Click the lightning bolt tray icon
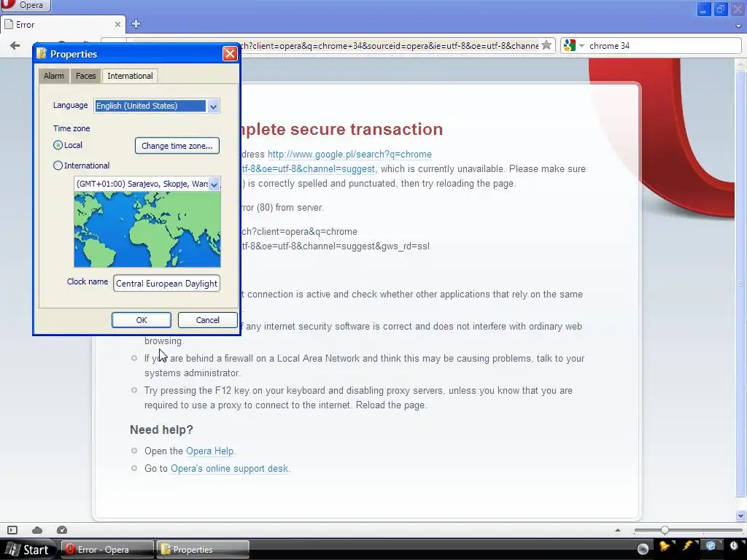 coord(688,546)
